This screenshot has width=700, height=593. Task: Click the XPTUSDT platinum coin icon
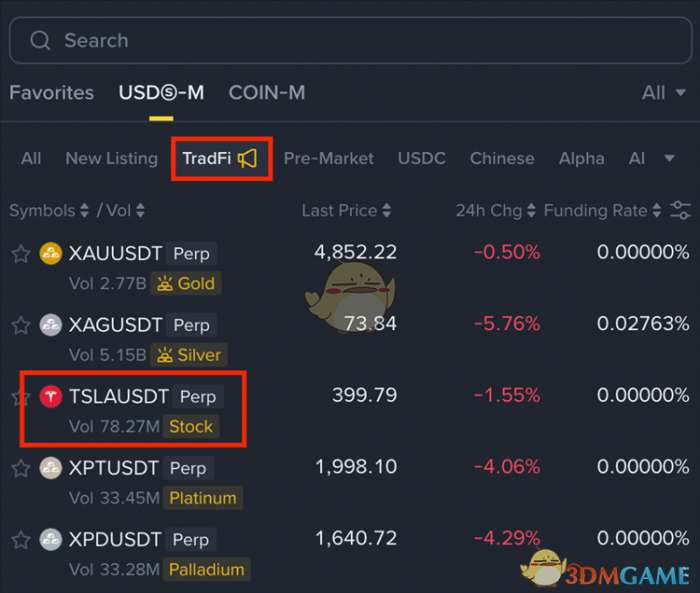(50, 468)
